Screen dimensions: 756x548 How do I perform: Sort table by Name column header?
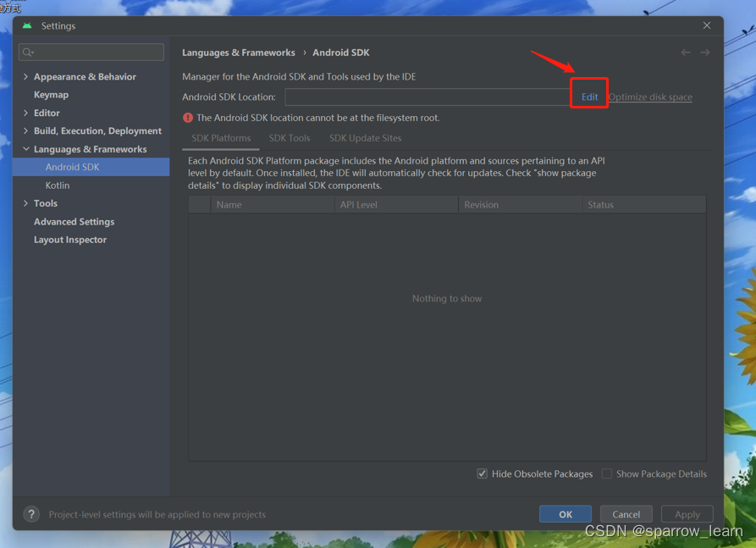pos(273,204)
